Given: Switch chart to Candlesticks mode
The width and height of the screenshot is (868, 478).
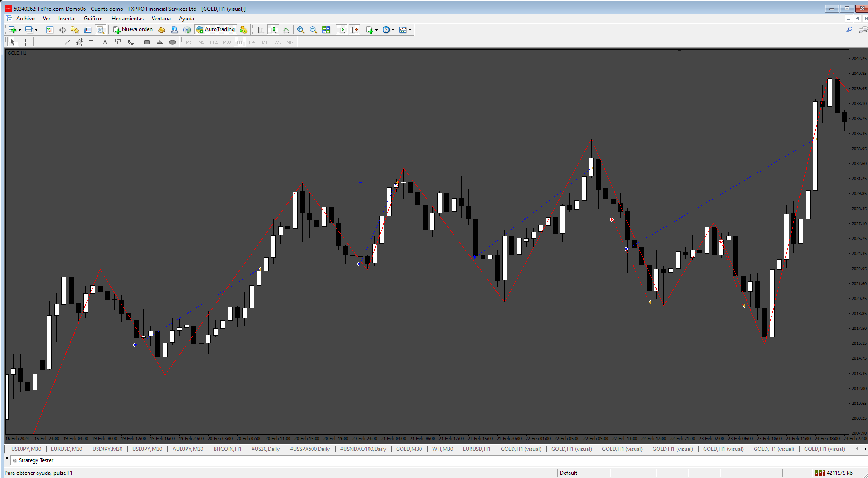Looking at the screenshot, I should (x=273, y=30).
